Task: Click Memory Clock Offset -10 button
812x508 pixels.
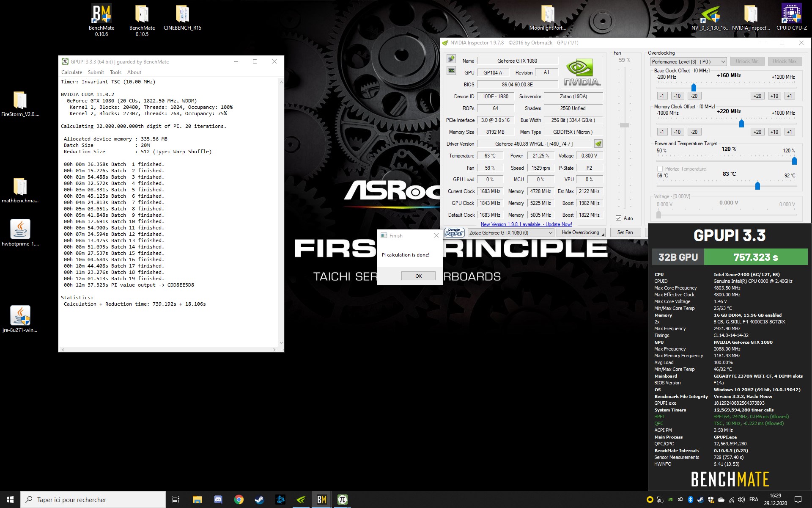Action: point(678,132)
